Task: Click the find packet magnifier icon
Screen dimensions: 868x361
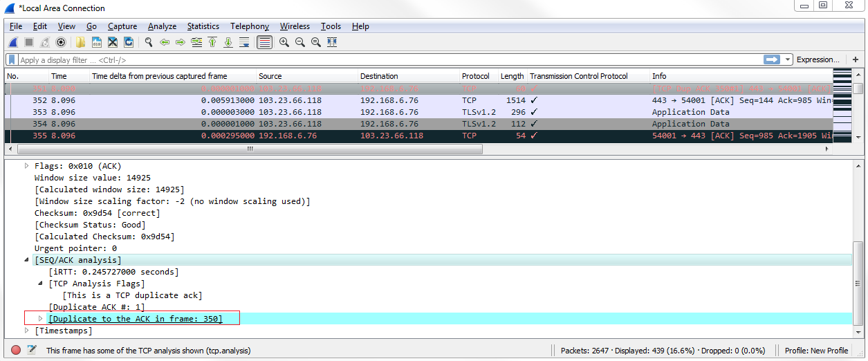Action: (149, 42)
